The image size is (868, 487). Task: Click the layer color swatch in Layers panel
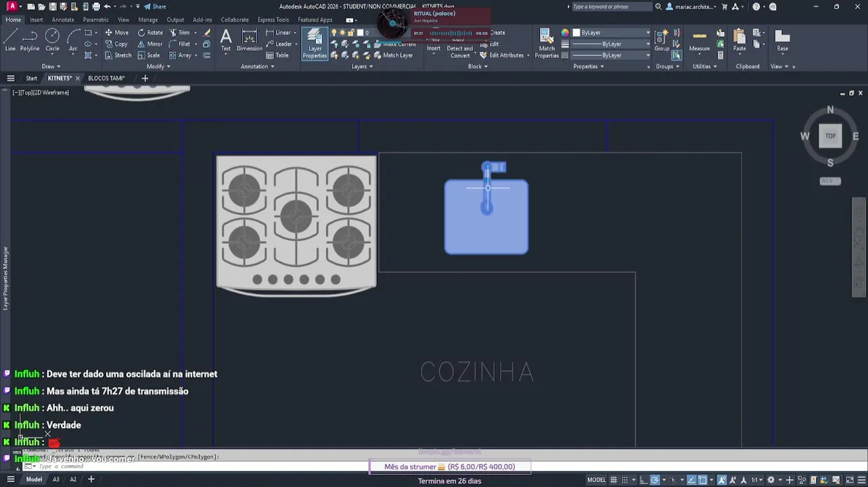(x=361, y=32)
